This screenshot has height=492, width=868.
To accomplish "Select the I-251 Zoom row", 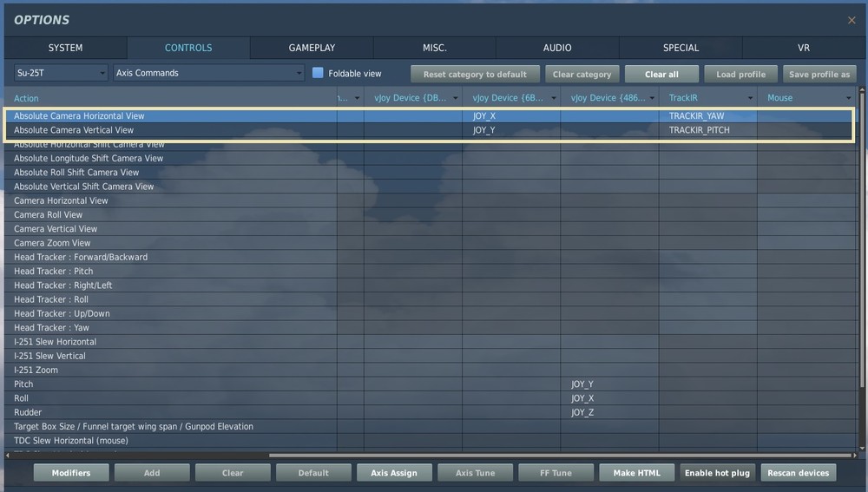I will click(429, 370).
